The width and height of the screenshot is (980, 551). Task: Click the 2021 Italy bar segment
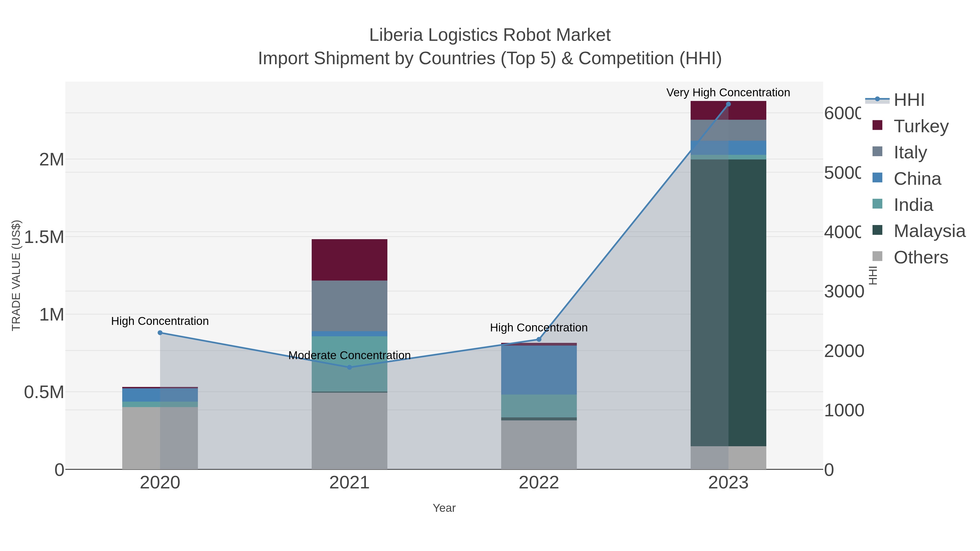pos(350,306)
